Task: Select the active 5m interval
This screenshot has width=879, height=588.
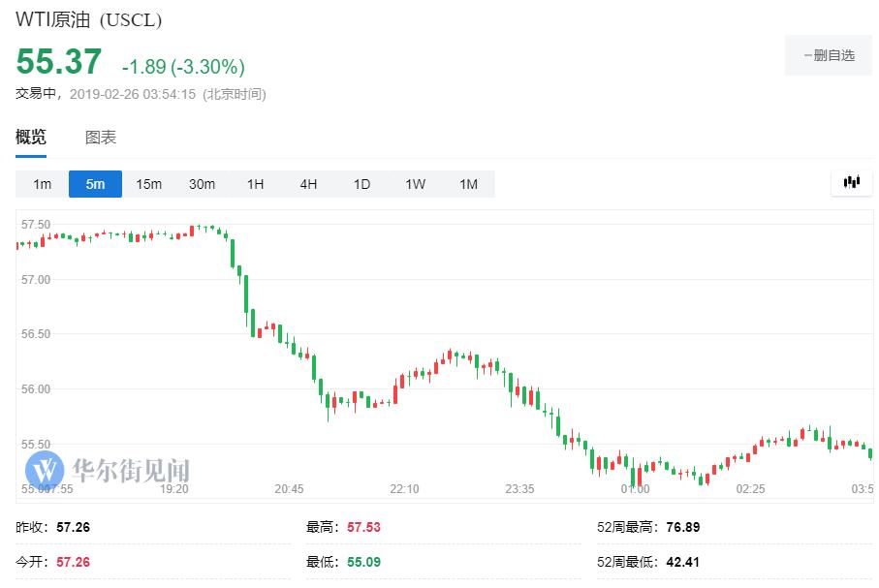Action: pos(95,184)
